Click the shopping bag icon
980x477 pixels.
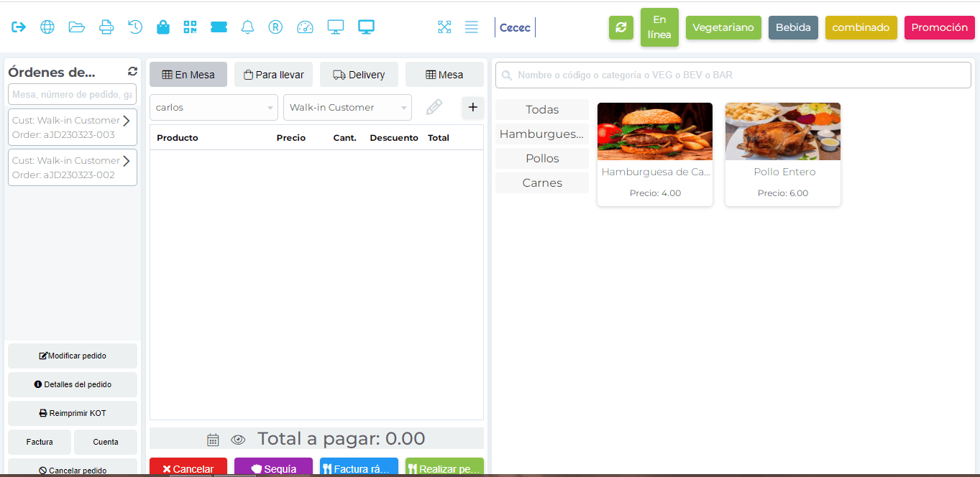[163, 27]
